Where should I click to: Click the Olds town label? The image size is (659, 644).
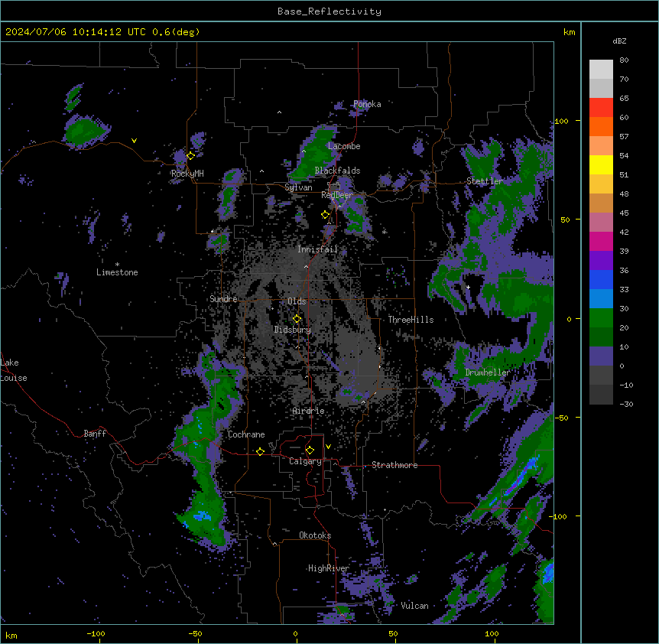pos(297,301)
